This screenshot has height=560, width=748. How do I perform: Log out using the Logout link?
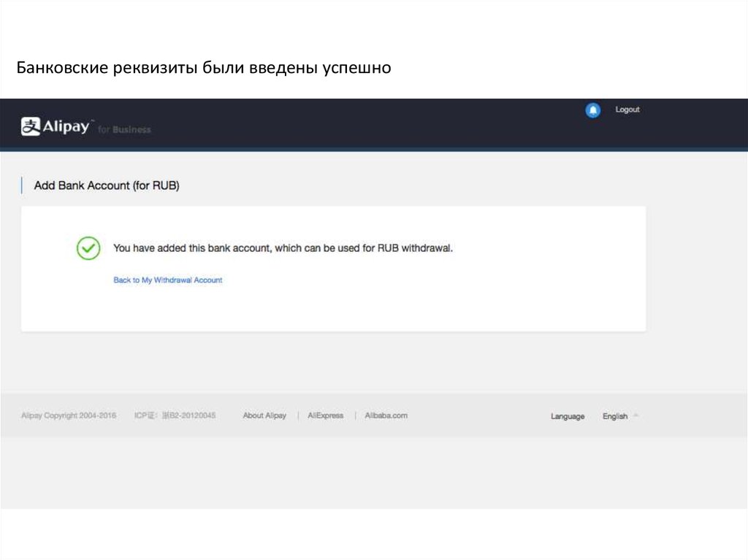627,110
